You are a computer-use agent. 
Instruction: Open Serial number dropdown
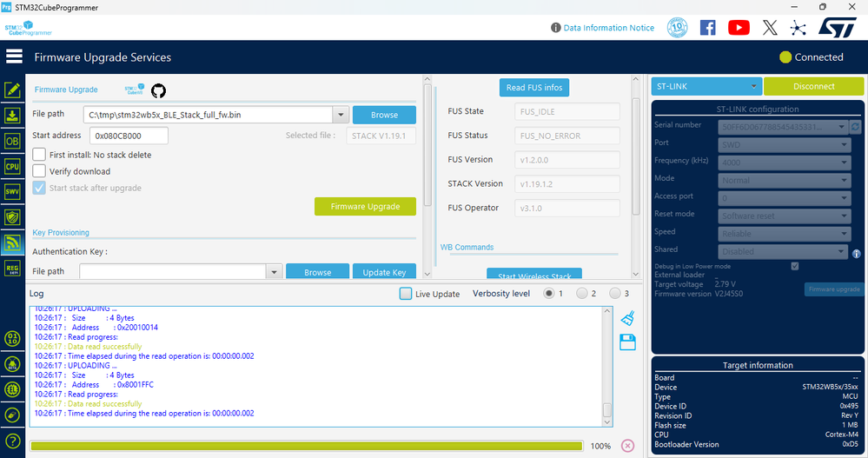tap(784, 127)
